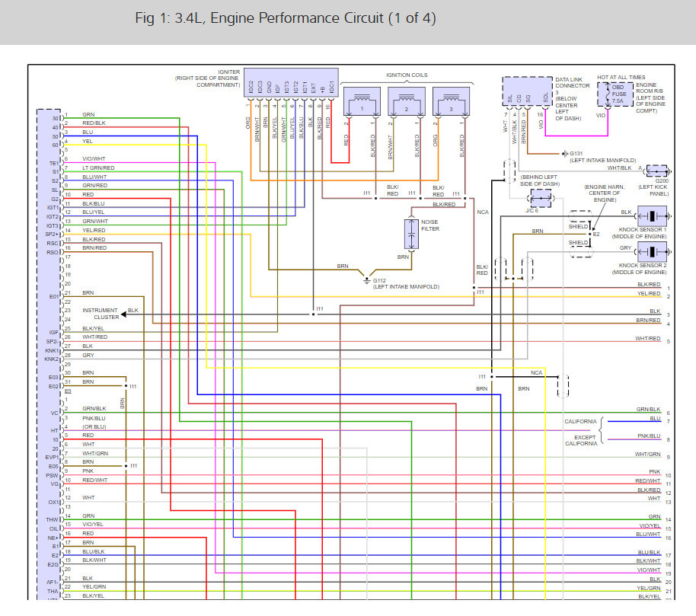Click the 'GRN/WHT' wire label at pin 13

tap(95, 221)
